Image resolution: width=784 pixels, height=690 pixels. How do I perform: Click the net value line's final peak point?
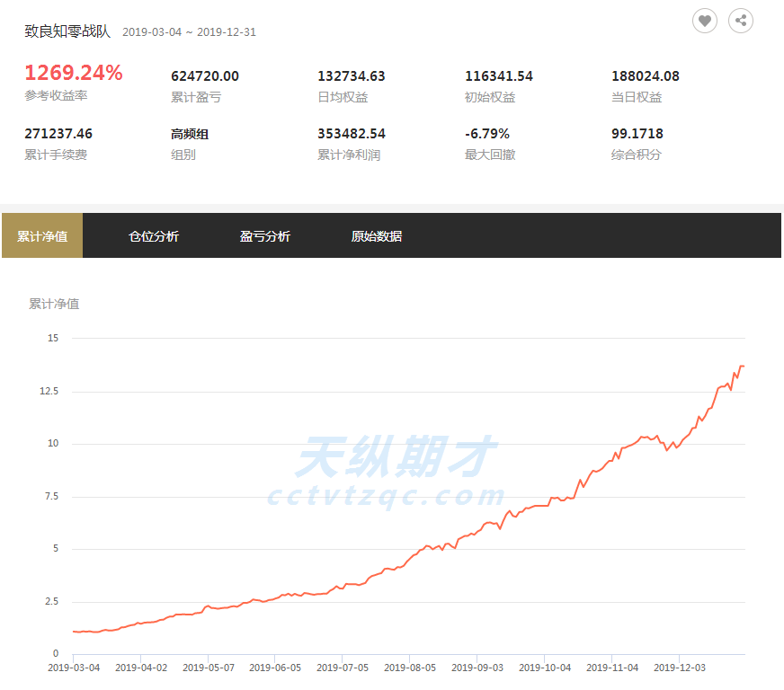(x=742, y=367)
